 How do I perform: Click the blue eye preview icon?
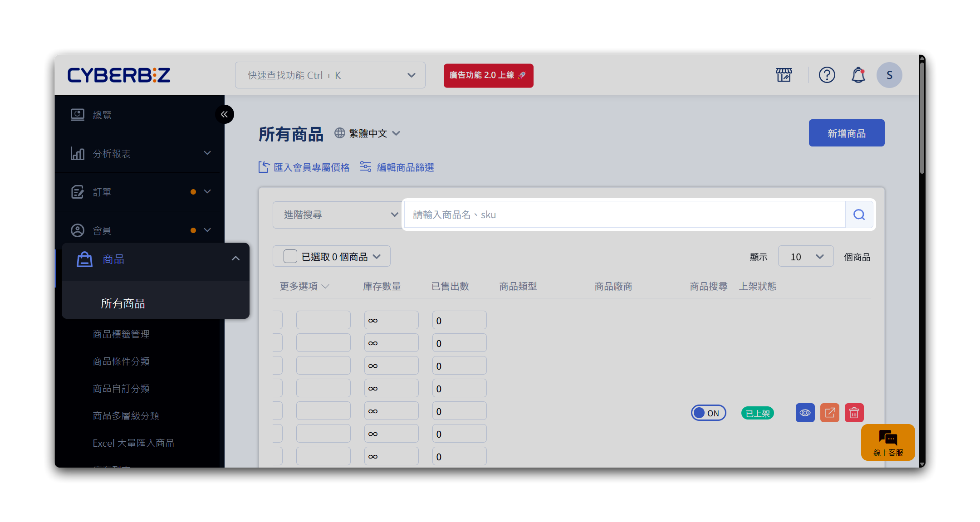pos(805,413)
